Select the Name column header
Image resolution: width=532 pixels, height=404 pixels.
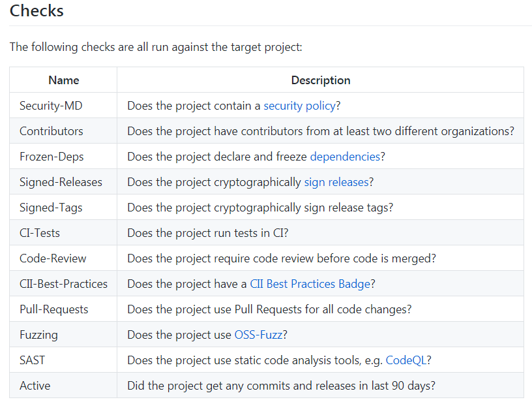pyautogui.click(x=63, y=80)
